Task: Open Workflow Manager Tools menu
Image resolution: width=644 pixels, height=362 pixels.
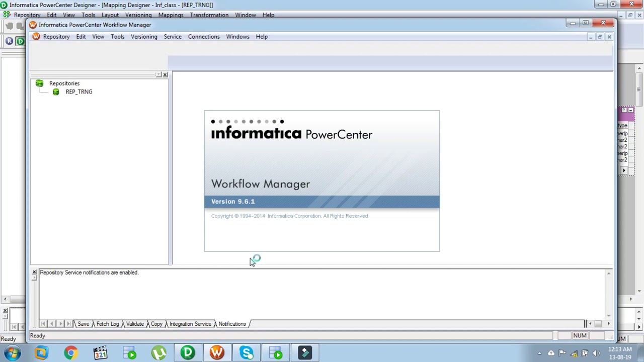Action: (117, 37)
